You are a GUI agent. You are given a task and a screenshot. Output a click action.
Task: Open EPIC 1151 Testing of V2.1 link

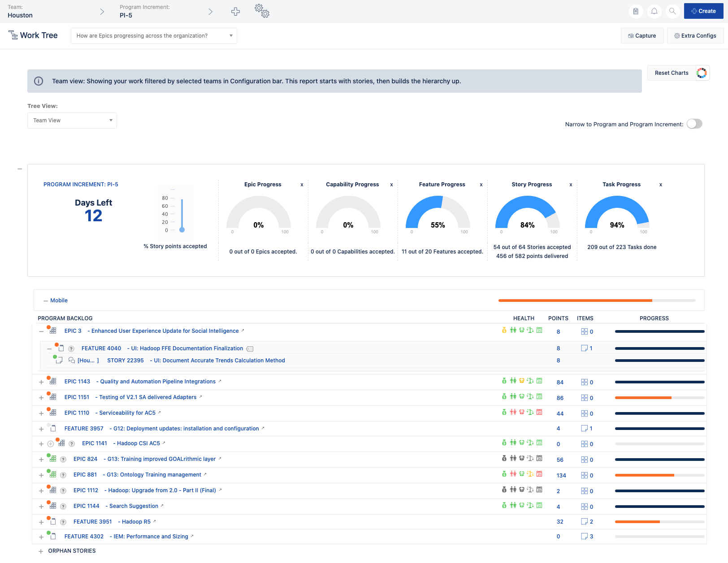point(147,397)
